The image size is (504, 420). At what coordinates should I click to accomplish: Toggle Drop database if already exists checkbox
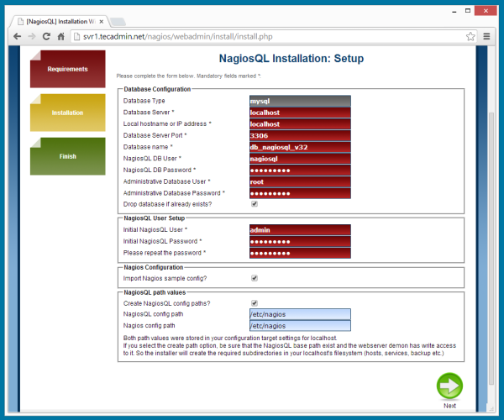coord(255,204)
